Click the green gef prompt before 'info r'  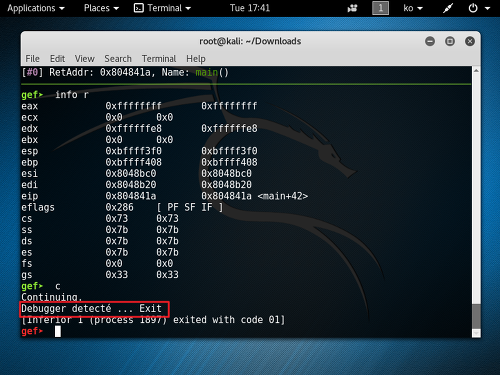(32, 95)
